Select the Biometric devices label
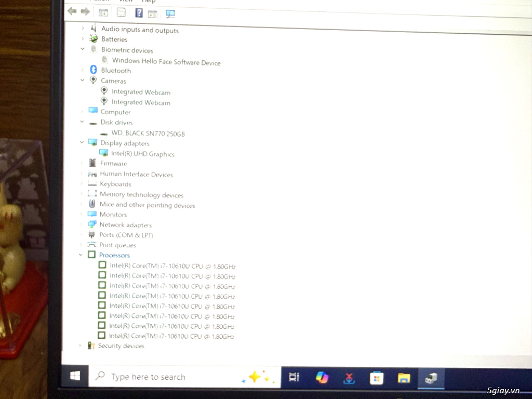This screenshot has width=532, height=399. (x=127, y=50)
